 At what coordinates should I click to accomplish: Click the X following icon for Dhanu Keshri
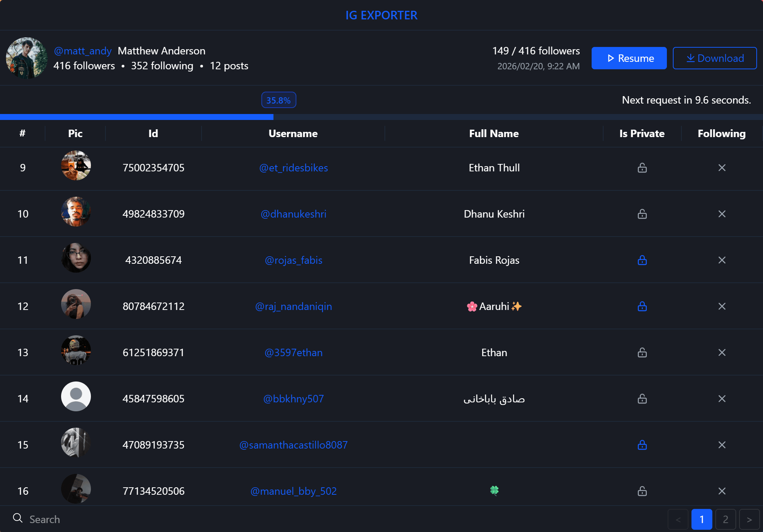(x=722, y=214)
